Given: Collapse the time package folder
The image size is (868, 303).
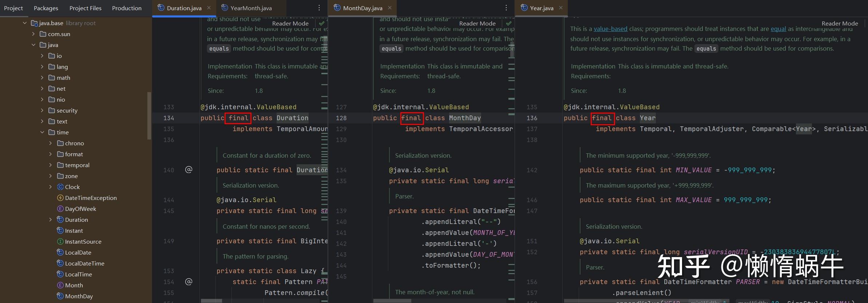Looking at the screenshot, I should (42, 132).
